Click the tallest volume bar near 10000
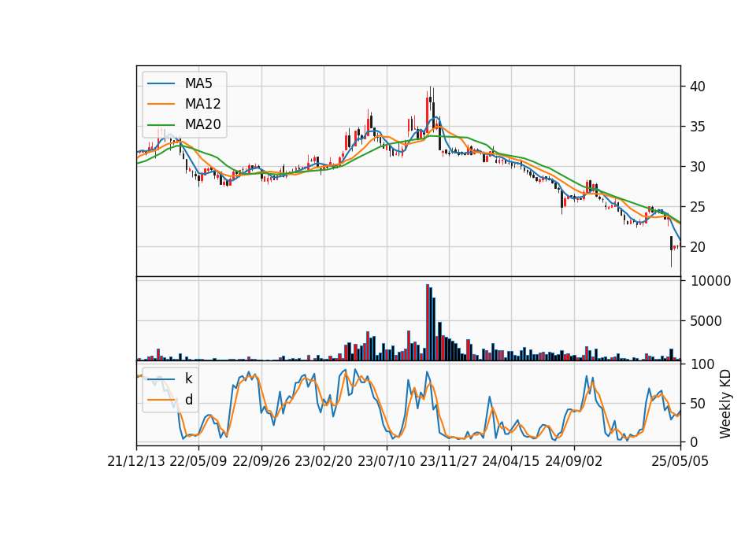 tap(428, 323)
